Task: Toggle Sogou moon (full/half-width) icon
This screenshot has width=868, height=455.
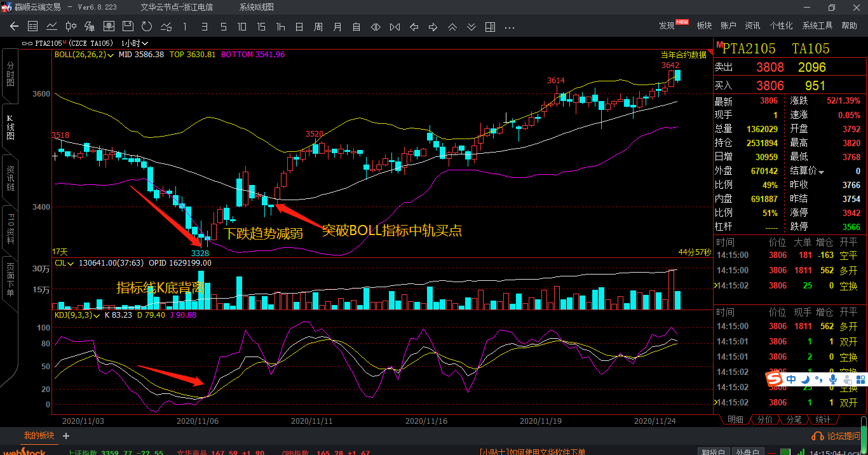Action: tap(805, 380)
